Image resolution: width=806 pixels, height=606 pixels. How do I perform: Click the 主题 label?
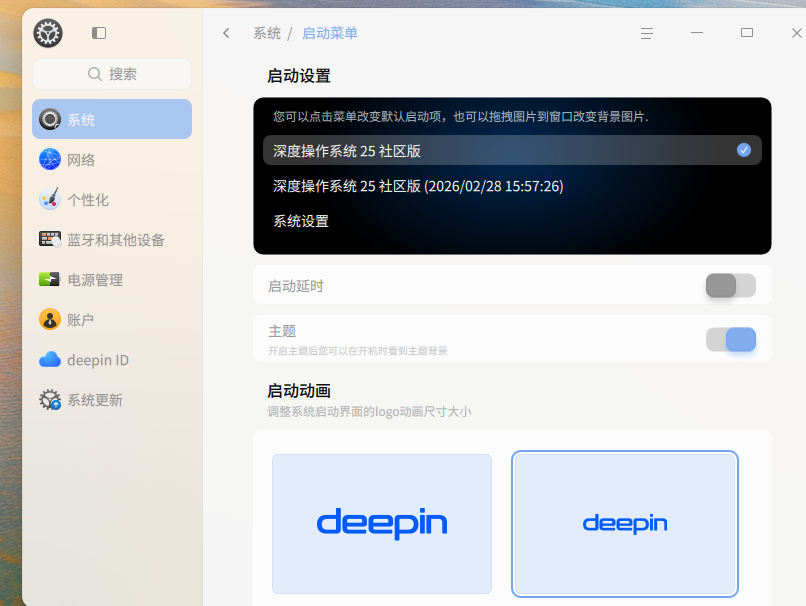click(282, 331)
